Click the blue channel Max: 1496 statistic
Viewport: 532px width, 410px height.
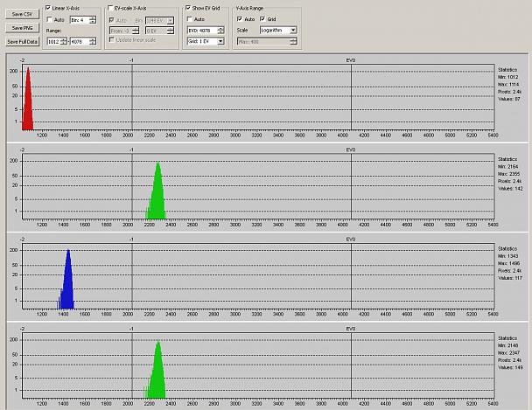click(508, 263)
